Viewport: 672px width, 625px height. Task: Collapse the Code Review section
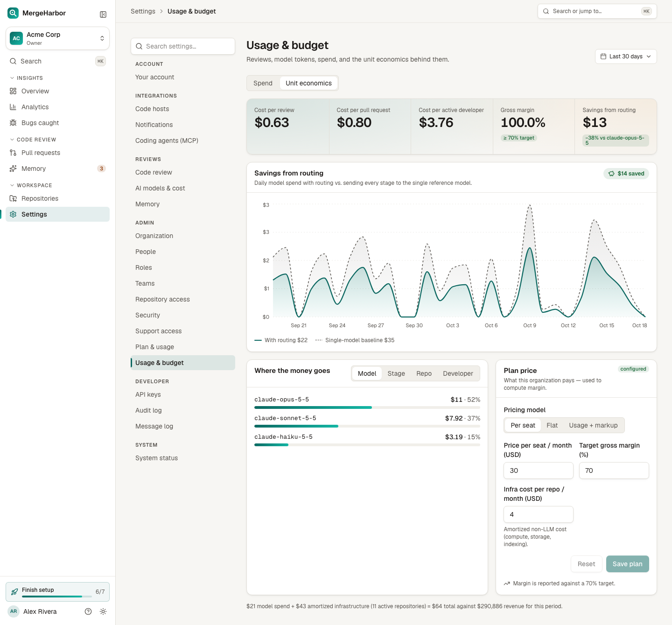click(x=33, y=140)
